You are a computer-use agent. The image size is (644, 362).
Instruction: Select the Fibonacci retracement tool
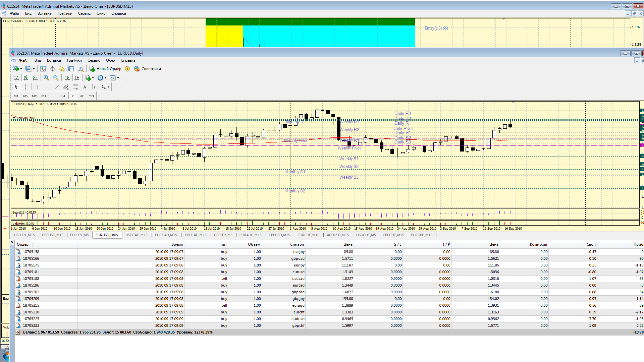click(75, 87)
